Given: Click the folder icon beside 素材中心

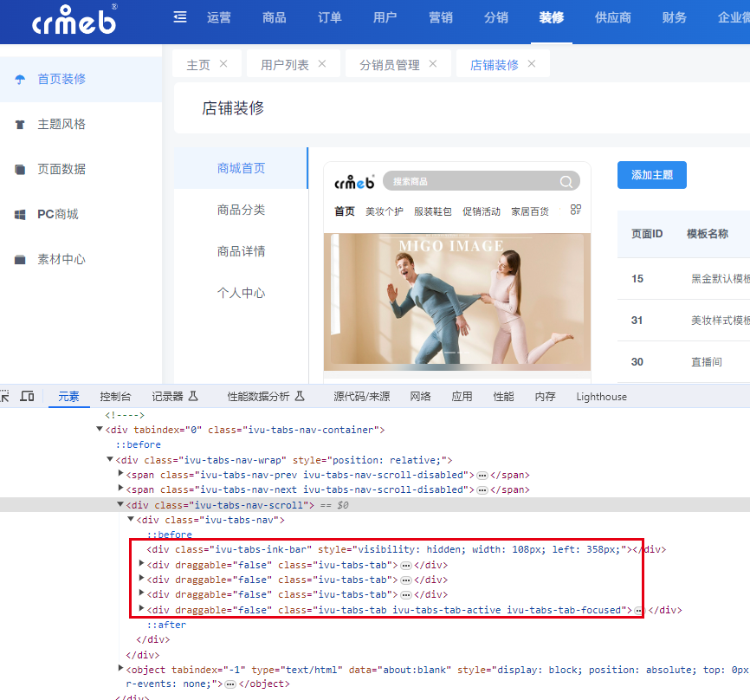Looking at the screenshot, I should click(x=20, y=260).
